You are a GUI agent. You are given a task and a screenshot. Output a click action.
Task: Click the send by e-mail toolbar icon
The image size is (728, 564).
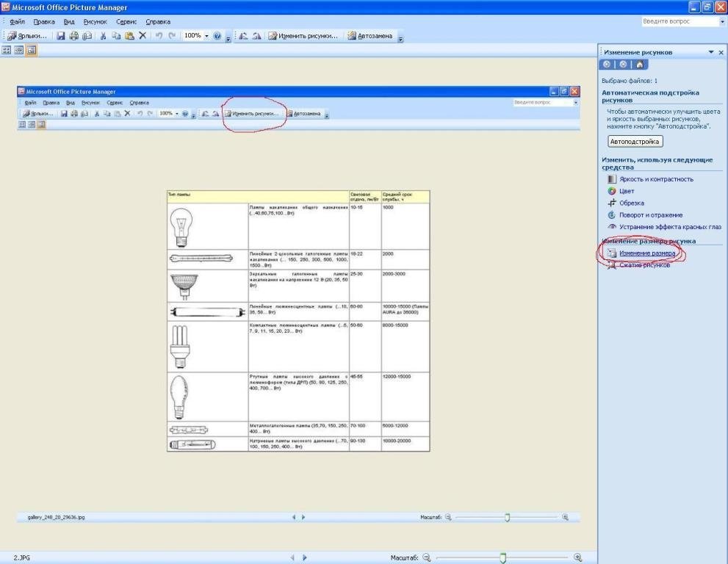87,36
